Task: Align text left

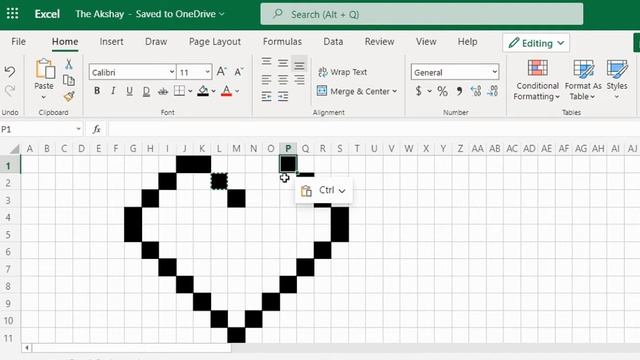Action: (267, 80)
